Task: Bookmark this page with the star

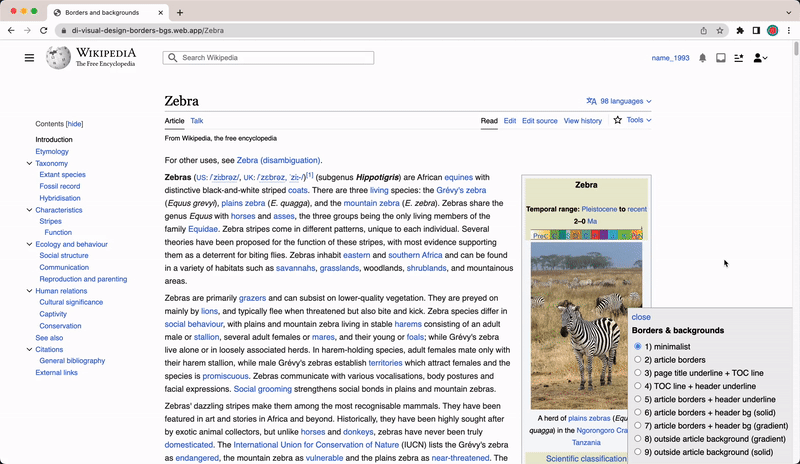Action: [719, 31]
